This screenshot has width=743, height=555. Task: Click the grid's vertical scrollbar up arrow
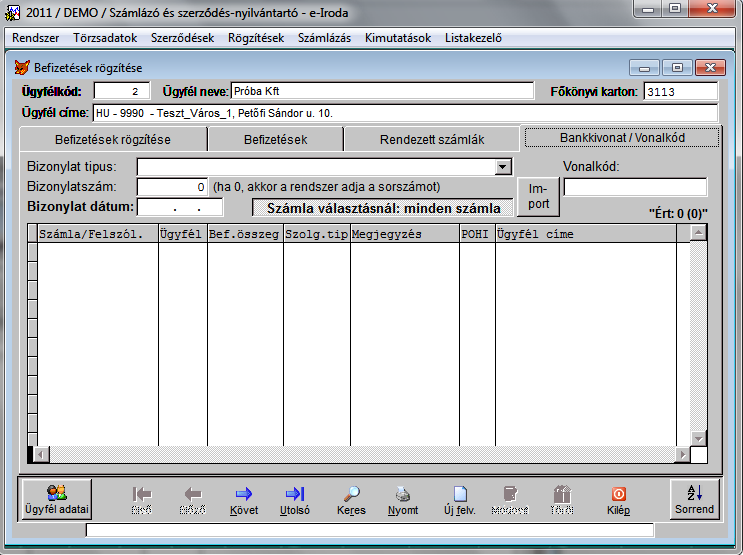click(x=698, y=232)
